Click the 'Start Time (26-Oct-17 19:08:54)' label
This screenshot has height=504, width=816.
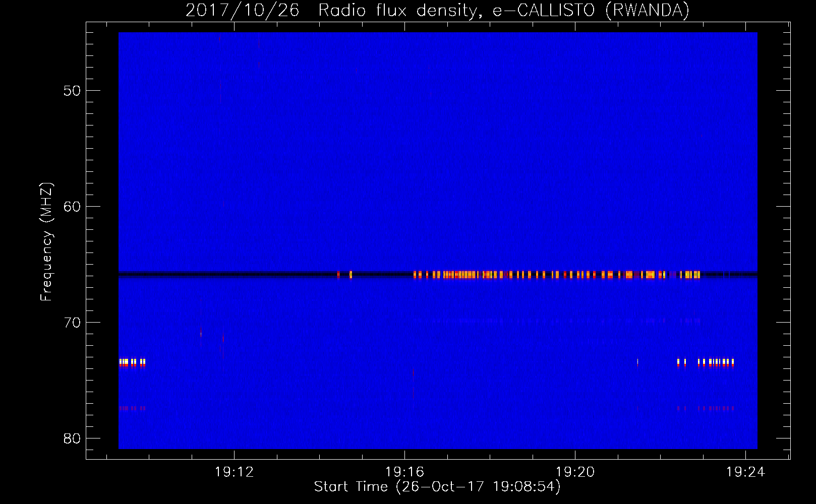coord(437,487)
